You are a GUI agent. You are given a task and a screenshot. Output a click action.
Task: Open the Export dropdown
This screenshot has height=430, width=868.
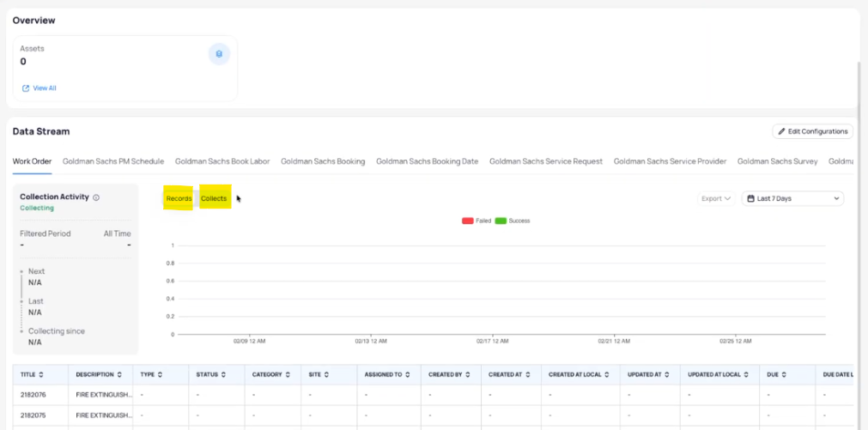pyautogui.click(x=716, y=198)
